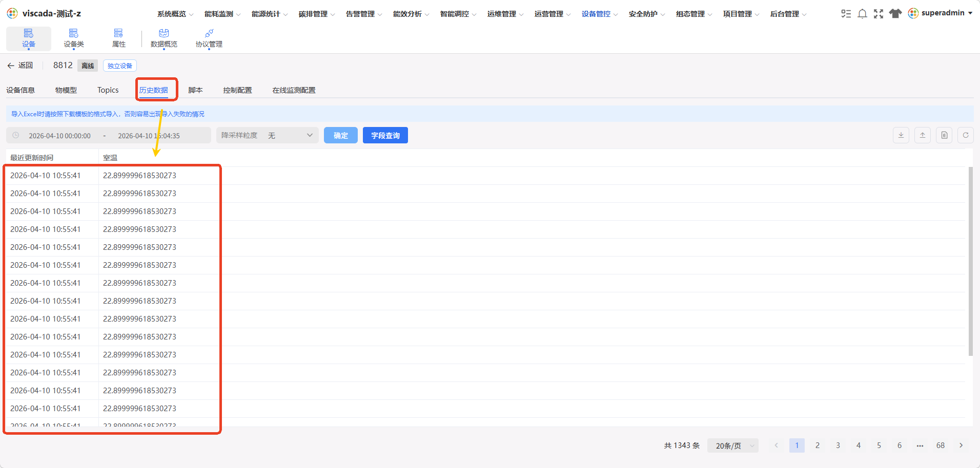Click the 离线 status tag
980x468 pixels.
[88, 66]
